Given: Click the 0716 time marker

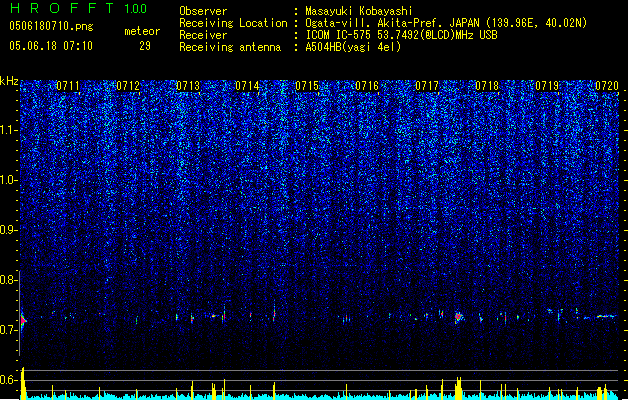Looking at the screenshot, I should 367,86.
